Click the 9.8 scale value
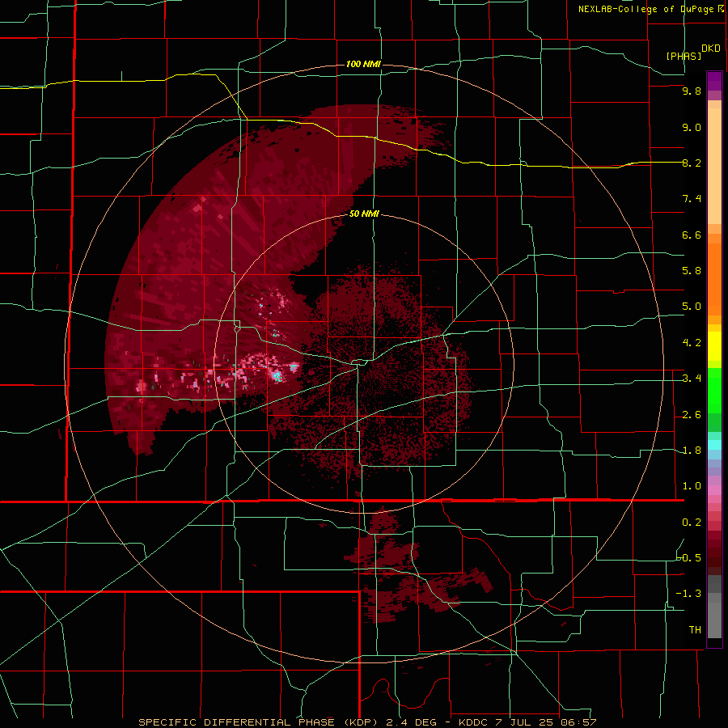Screen dimensions: 728x728 [x=692, y=91]
